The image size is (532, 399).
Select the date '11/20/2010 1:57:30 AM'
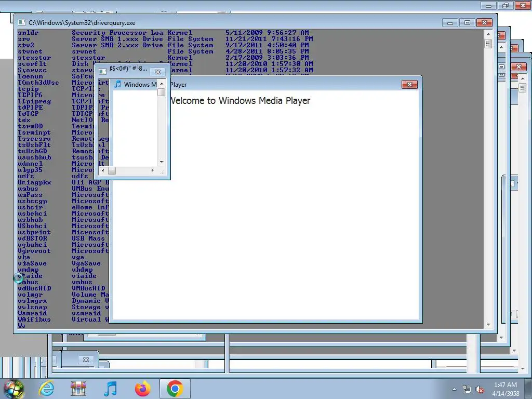pos(270,64)
